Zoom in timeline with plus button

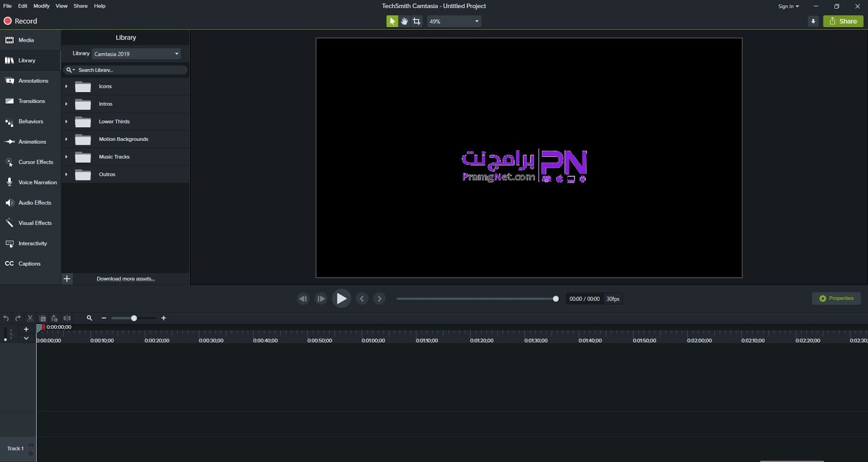coord(163,318)
